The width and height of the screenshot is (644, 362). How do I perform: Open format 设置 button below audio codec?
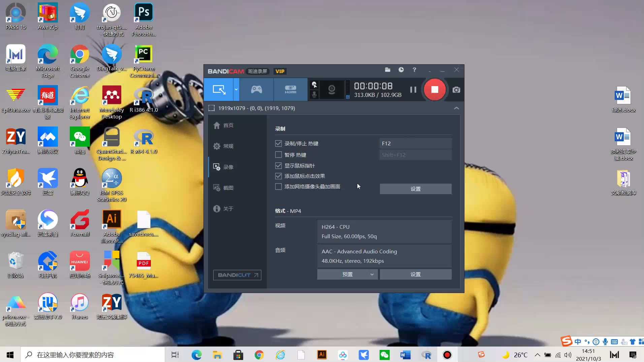[x=416, y=274]
